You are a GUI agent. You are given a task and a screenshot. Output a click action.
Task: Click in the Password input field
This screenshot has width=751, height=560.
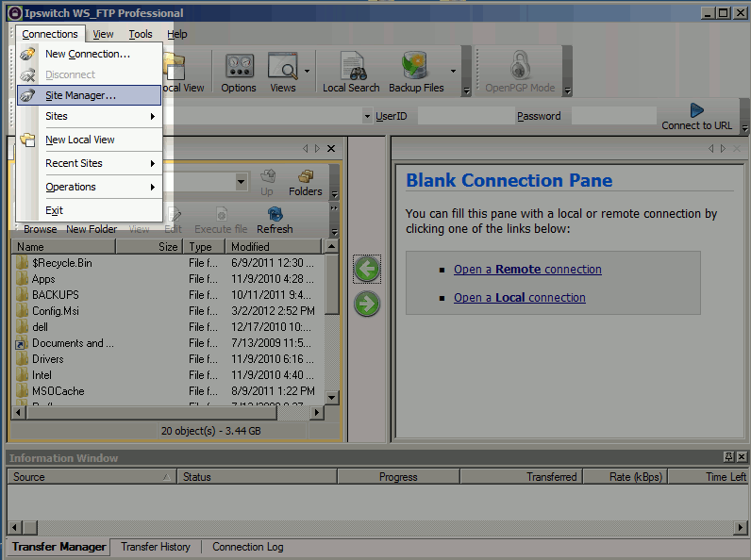(x=613, y=116)
